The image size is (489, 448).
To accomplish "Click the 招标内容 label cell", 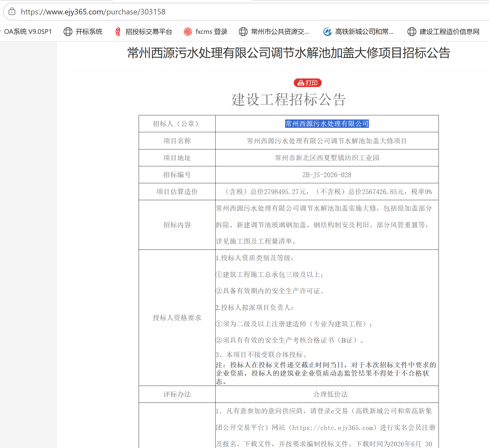I will [x=177, y=225].
